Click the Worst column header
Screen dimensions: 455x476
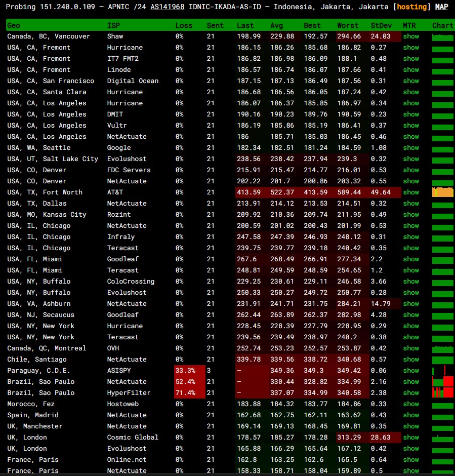[348, 25]
